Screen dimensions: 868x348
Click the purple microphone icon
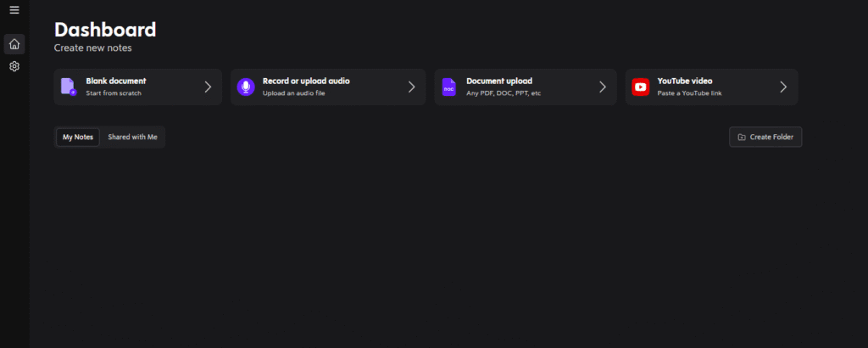[246, 87]
